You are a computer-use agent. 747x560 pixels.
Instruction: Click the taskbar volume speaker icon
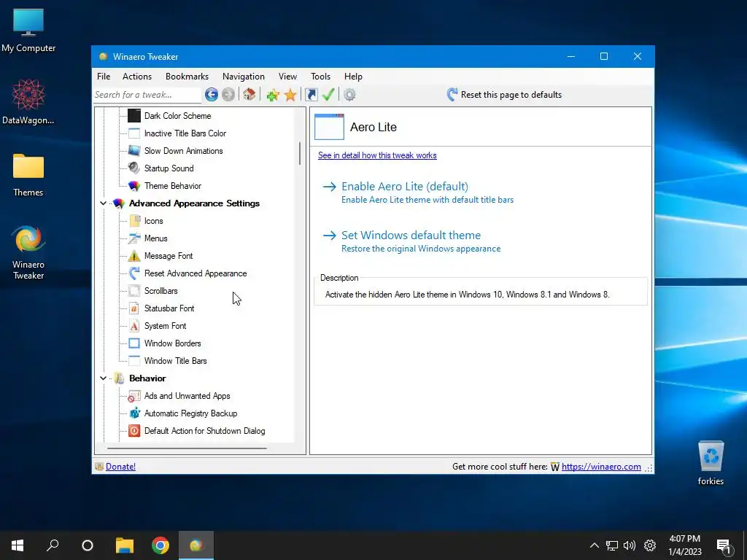pyautogui.click(x=630, y=545)
